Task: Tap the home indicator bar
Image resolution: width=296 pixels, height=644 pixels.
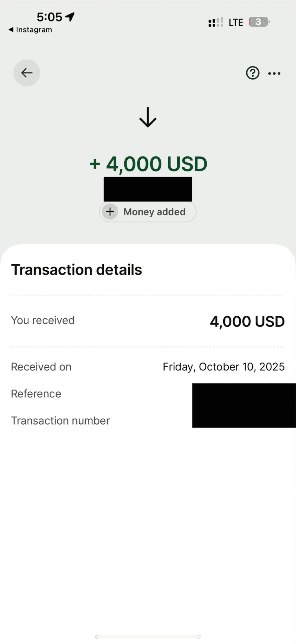Action: (148, 637)
